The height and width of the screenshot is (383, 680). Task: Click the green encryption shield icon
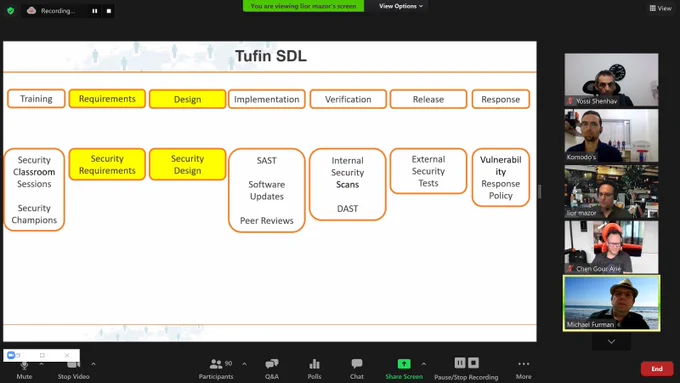point(10,11)
